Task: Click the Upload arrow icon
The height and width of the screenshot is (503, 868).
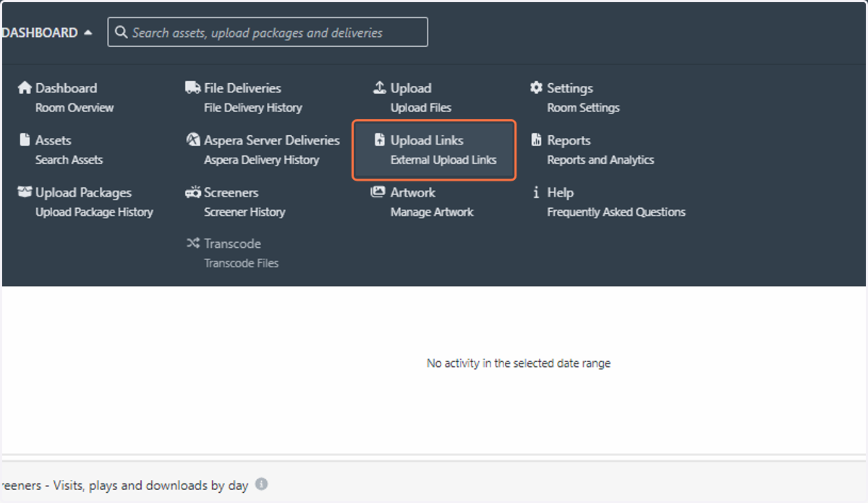Action: click(379, 87)
